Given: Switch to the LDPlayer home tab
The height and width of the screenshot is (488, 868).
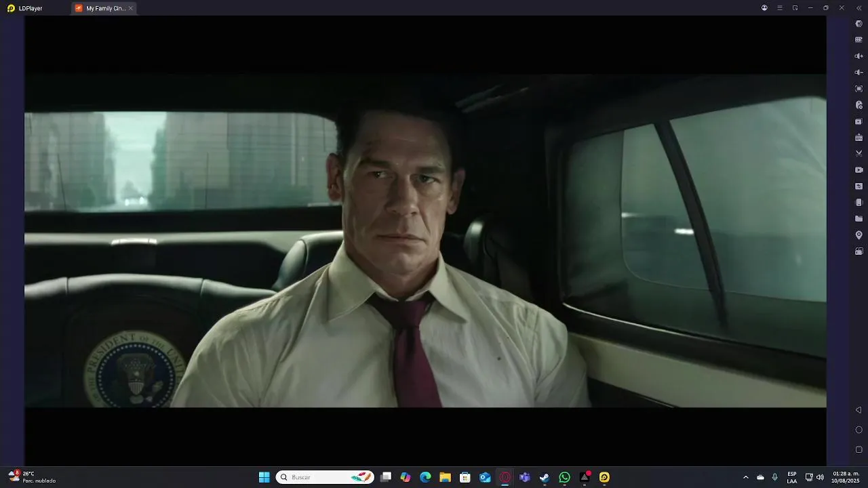Looking at the screenshot, I should point(24,8).
